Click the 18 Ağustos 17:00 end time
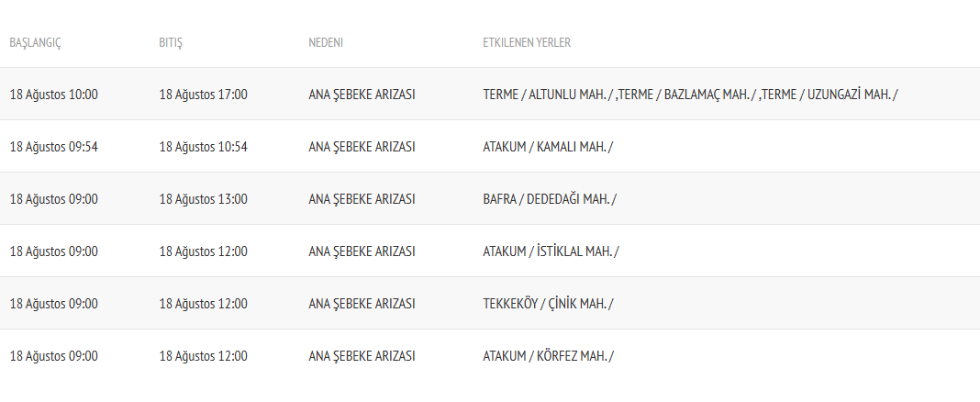The width and height of the screenshot is (980, 402). click(203, 95)
